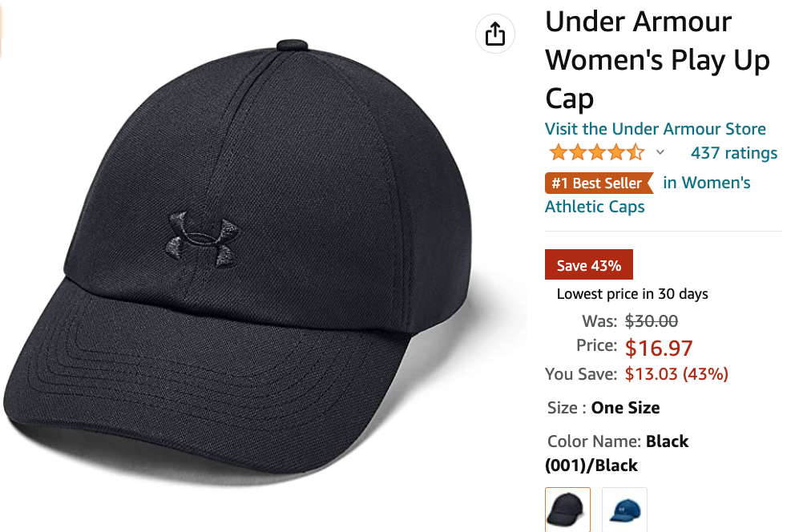Click the share icon above product image
The height and width of the screenshot is (532, 795).
pyautogui.click(x=494, y=34)
